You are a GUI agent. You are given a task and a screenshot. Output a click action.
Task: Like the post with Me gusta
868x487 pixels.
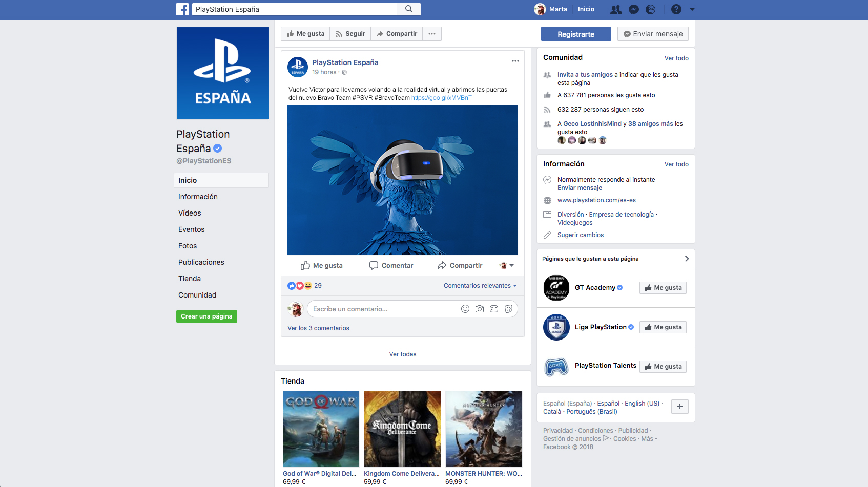(321, 265)
